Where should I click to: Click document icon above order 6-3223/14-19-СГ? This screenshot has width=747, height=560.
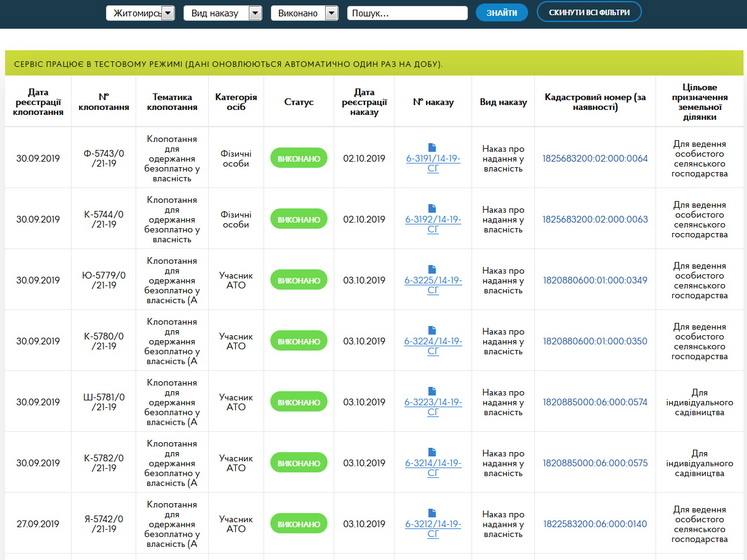click(x=433, y=391)
